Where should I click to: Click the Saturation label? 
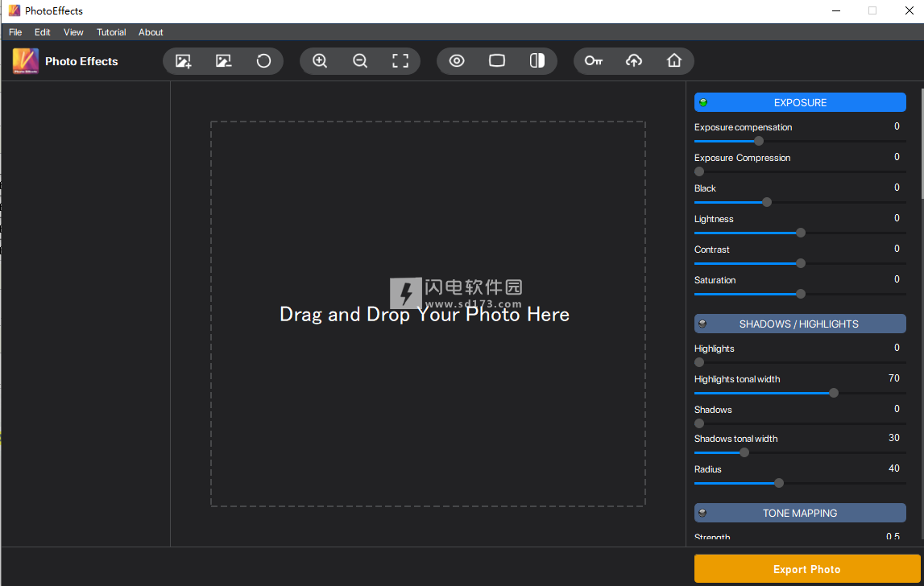715,280
